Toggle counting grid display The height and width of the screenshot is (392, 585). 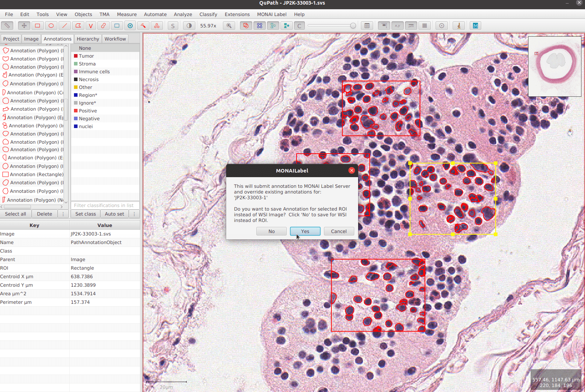424,26
